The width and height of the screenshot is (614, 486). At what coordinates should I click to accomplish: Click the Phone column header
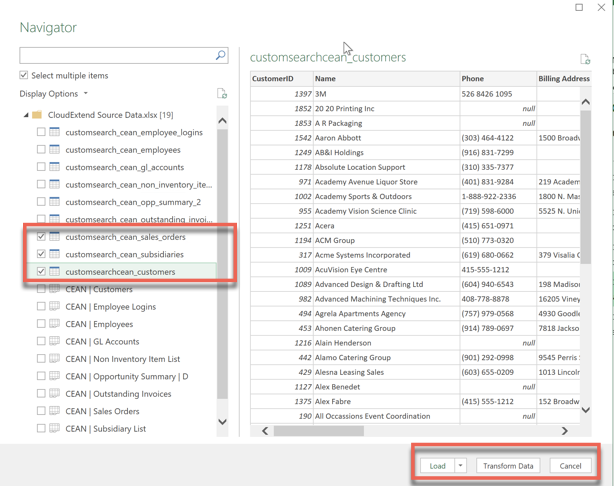[498, 78]
